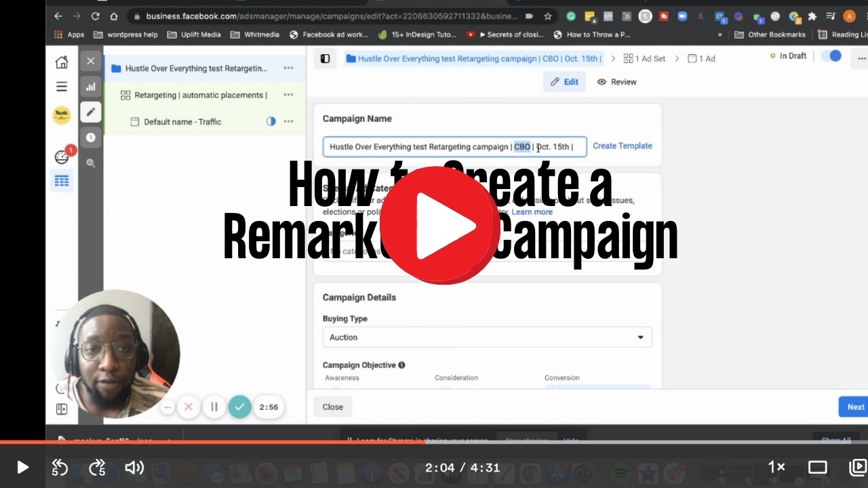The height and width of the screenshot is (488, 868).
Task: Click the business.facebook.com address bar
Action: click(x=332, y=16)
